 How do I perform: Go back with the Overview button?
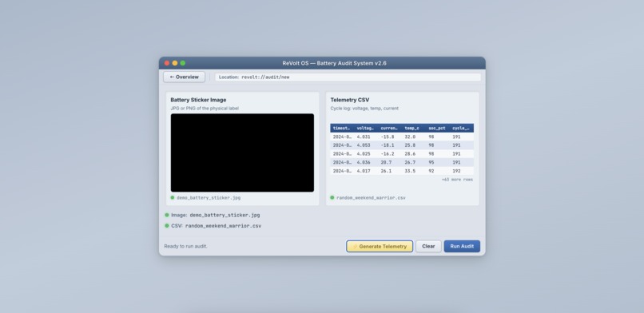click(x=184, y=77)
